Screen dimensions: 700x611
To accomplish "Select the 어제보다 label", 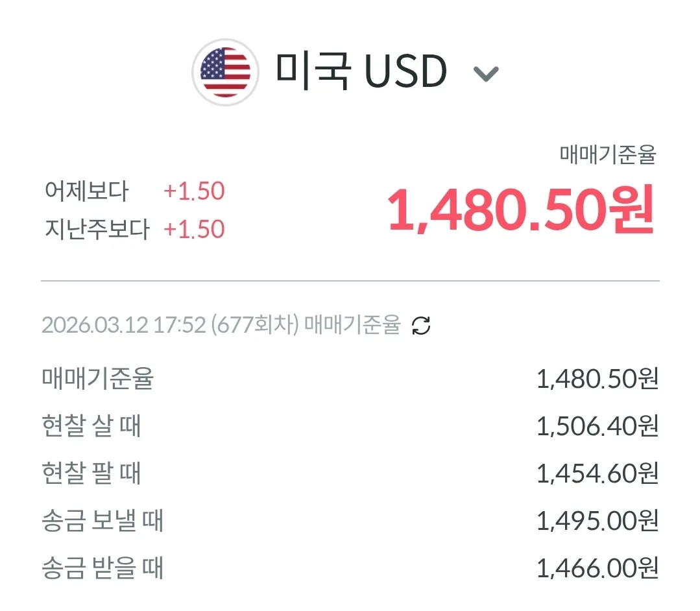I will click(86, 191).
